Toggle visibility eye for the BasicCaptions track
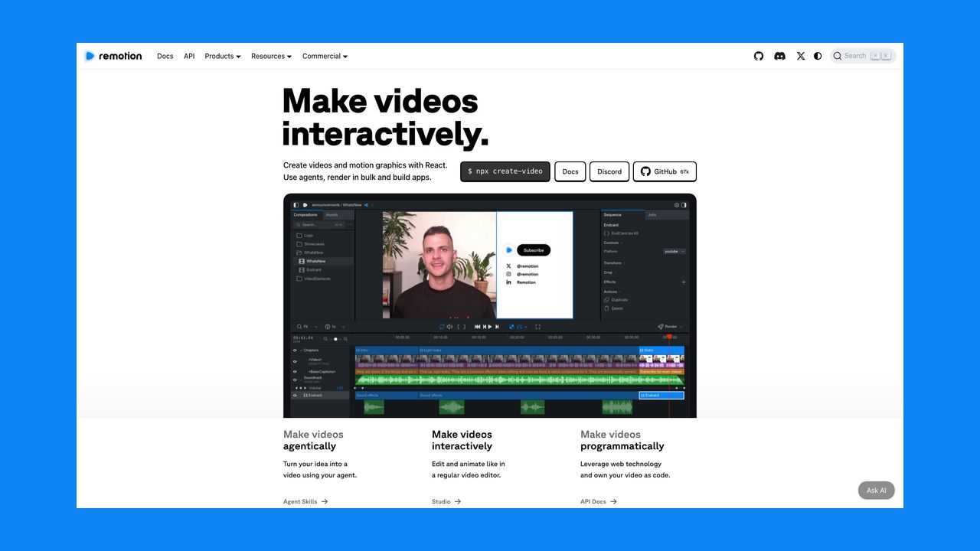Image resolution: width=980 pixels, height=551 pixels. tap(295, 371)
